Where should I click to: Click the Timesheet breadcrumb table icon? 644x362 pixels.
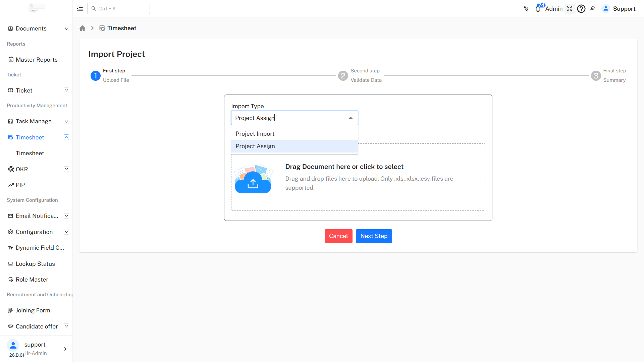point(102,28)
